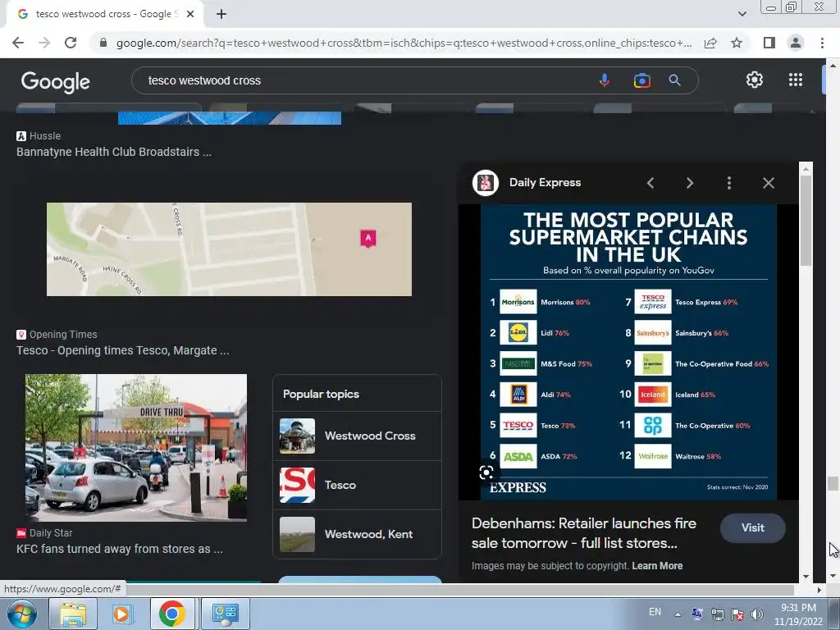
Task: Go back with browser back arrow
Action: pyautogui.click(x=18, y=43)
